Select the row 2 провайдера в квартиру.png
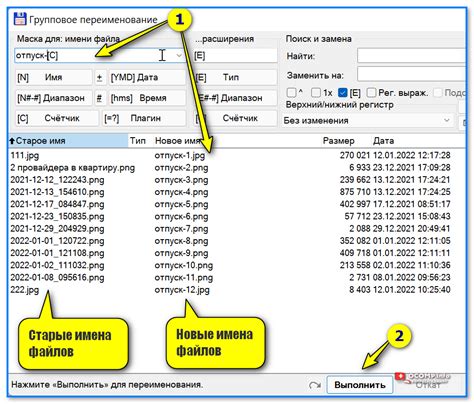The height and width of the screenshot is (404, 474). point(73,168)
